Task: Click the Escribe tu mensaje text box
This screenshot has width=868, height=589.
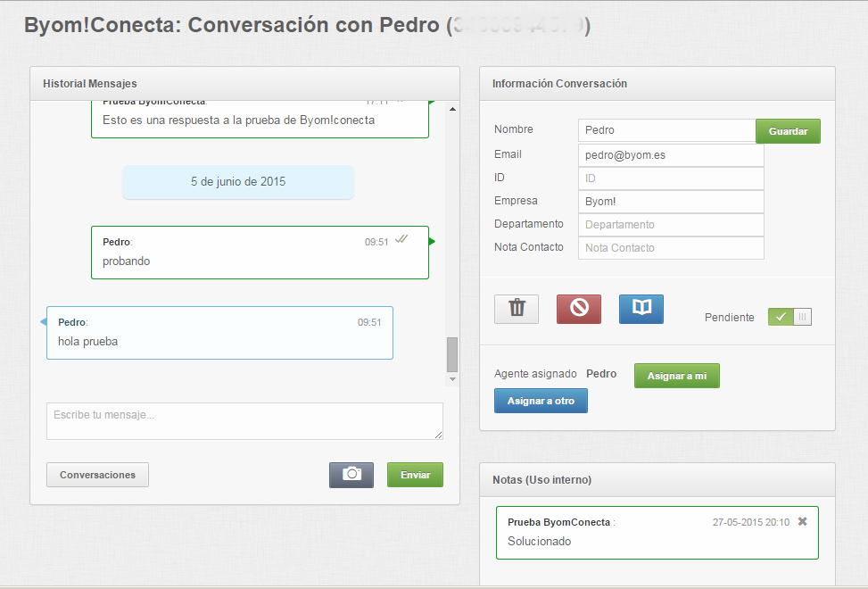Action: point(244,420)
